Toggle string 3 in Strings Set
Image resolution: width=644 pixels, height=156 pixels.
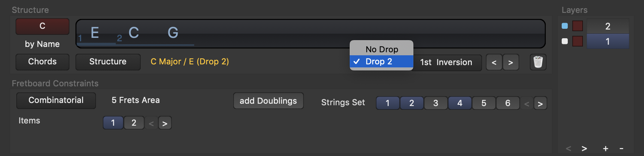pyautogui.click(x=436, y=103)
